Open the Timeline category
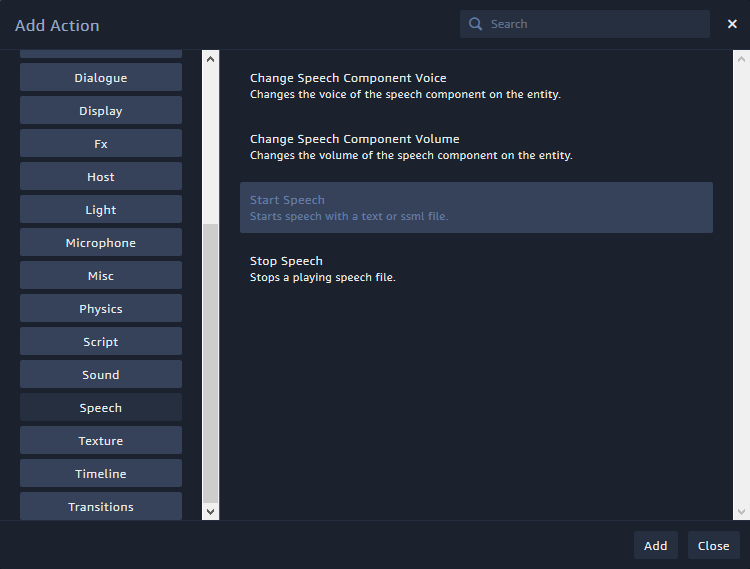 (x=101, y=473)
